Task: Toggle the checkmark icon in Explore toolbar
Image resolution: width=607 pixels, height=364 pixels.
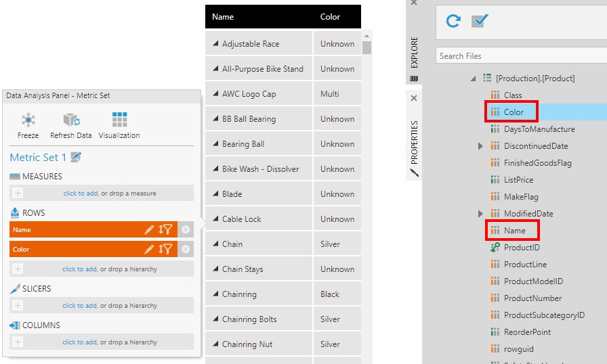Action: tap(480, 21)
